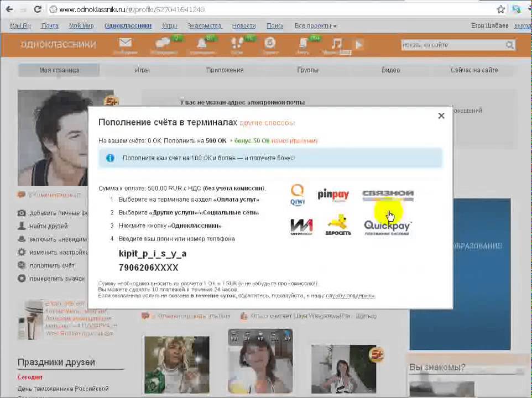Open the 'Сейчас на сайте' tab
Screen dimensions: 532x398
[474, 70]
